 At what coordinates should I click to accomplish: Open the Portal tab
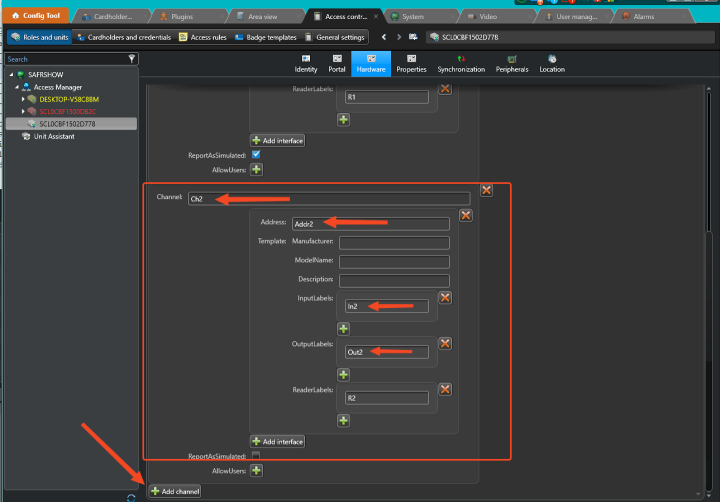pyautogui.click(x=337, y=64)
